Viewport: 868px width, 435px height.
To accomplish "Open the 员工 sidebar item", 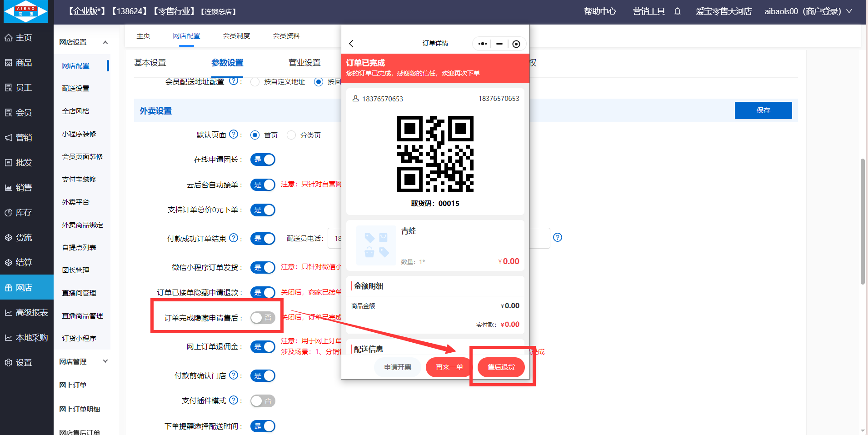I will click(26, 88).
